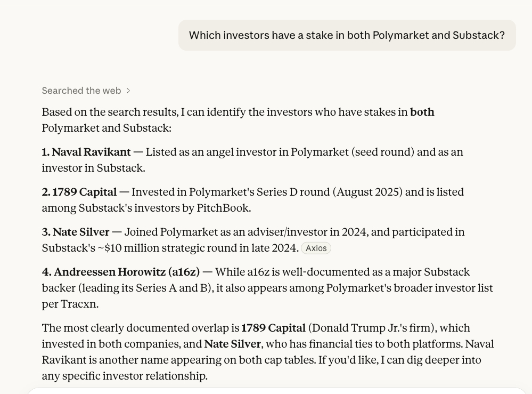Expand the chevron beside Searched the web

click(x=128, y=91)
